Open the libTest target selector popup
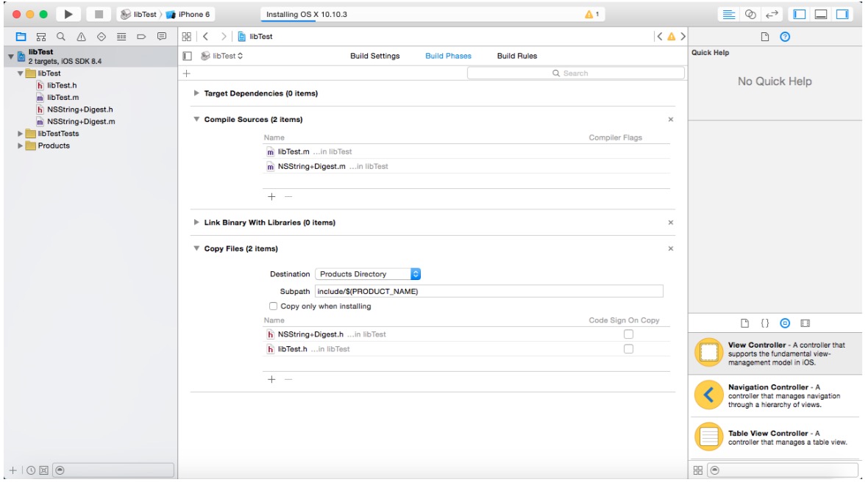The height and width of the screenshot is (485, 868). [x=222, y=56]
